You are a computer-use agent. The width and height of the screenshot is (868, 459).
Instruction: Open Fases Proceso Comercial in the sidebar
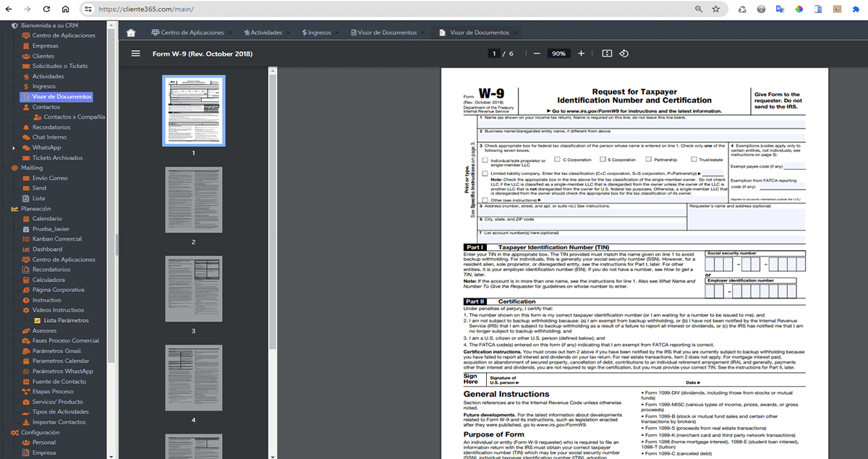[66, 340]
